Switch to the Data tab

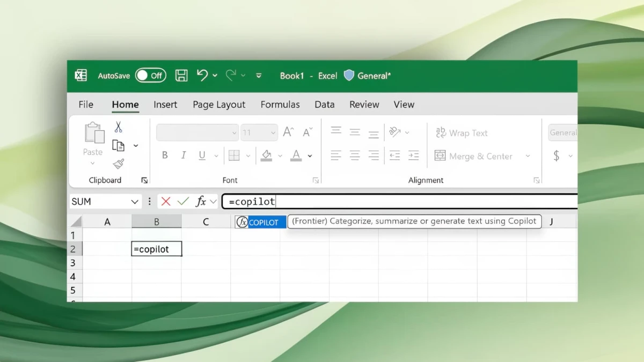(325, 105)
